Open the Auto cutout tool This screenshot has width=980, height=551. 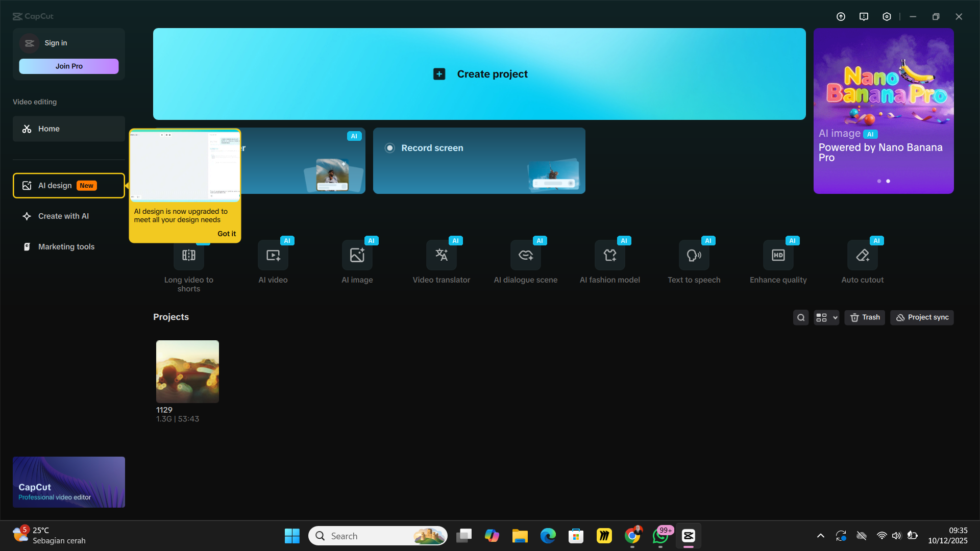click(863, 256)
